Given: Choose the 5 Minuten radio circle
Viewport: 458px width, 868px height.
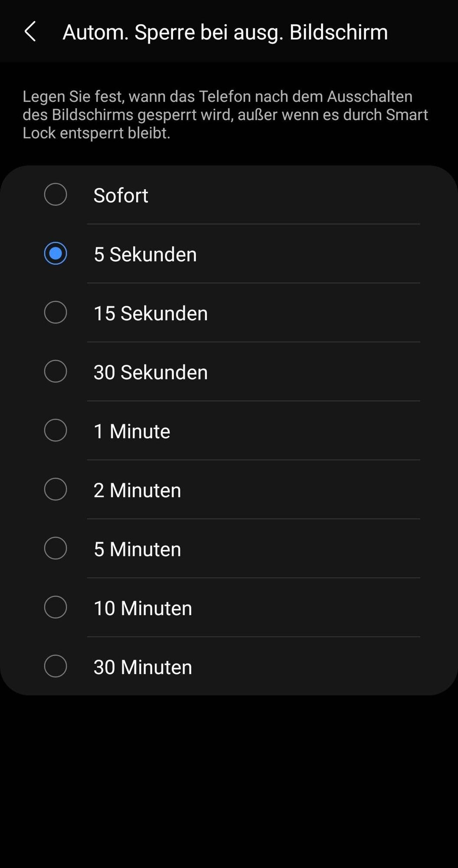Looking at the screenshot, I should tap(56, 548).
